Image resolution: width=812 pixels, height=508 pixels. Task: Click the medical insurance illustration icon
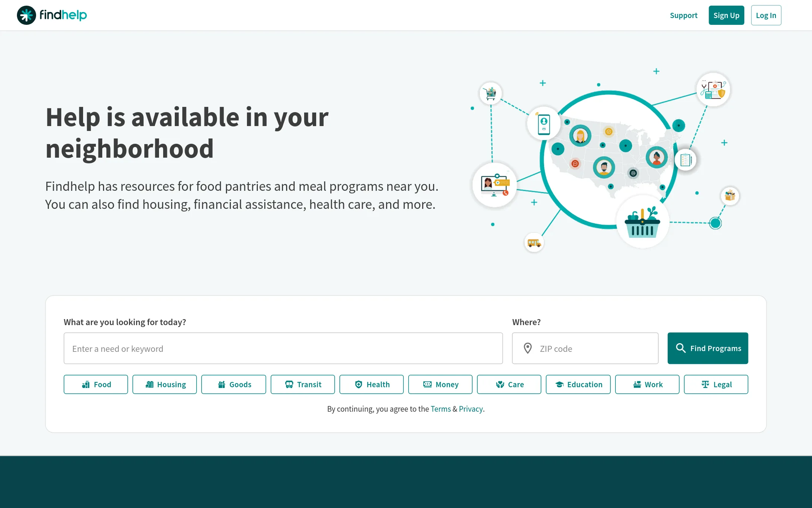713,90
